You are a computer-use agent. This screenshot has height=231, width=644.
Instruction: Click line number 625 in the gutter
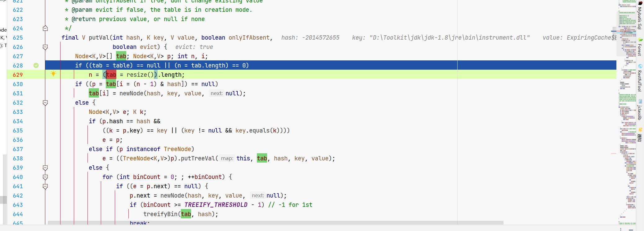[x=18, y=37]
